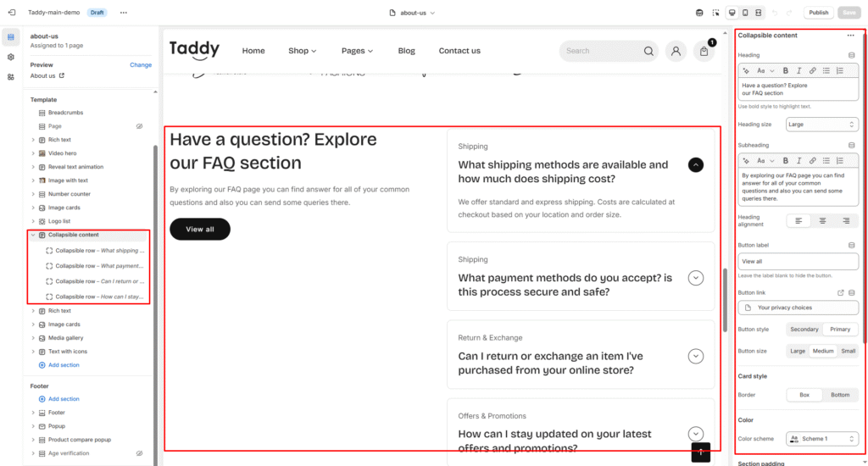Click the Publish button

coord(818,13)
